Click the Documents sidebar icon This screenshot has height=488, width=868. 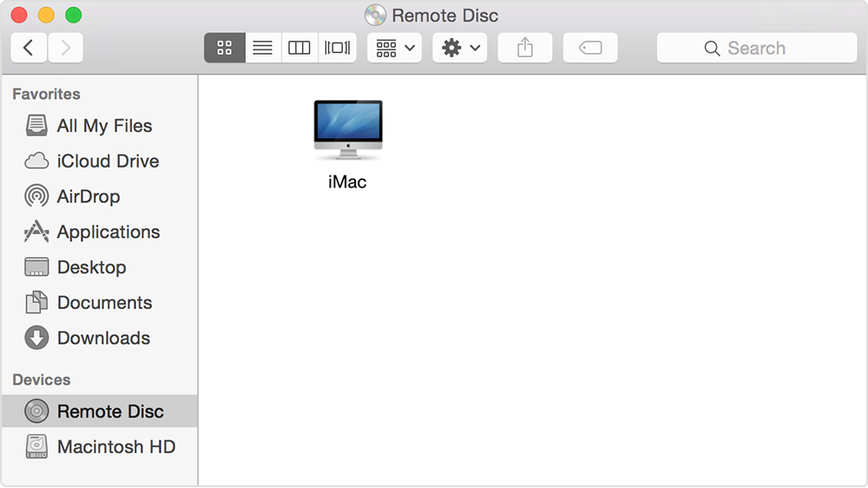point(36,302)
